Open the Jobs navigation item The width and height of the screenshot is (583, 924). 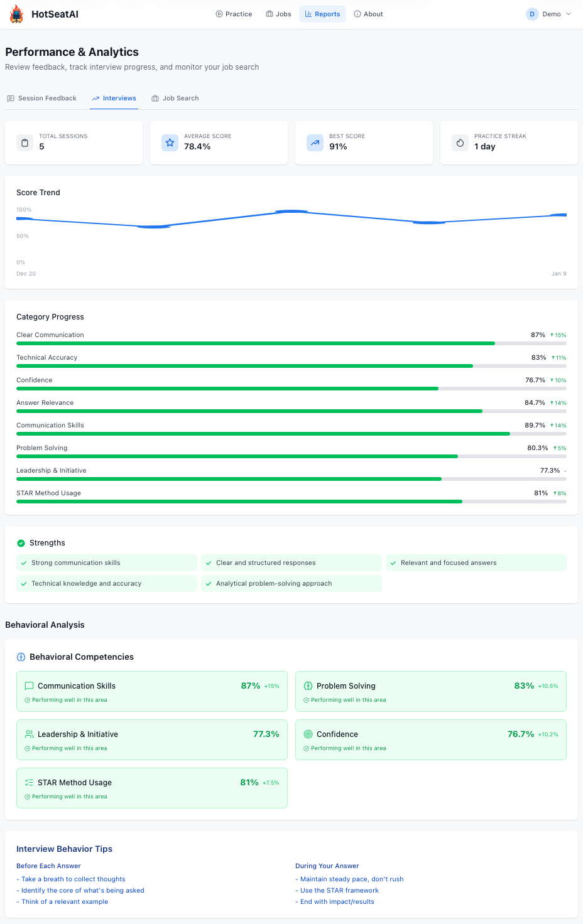pyautogui.click(x=278, y=14)
